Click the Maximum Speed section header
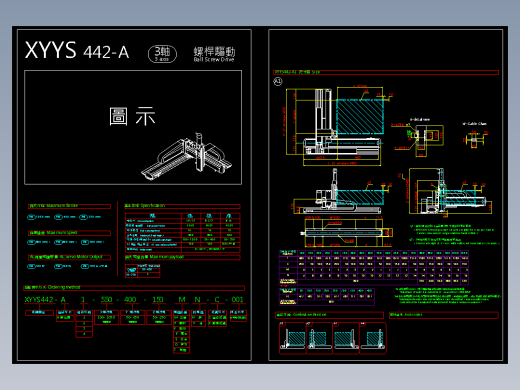This screenshot has width=520, height=390. pos(69,233)
